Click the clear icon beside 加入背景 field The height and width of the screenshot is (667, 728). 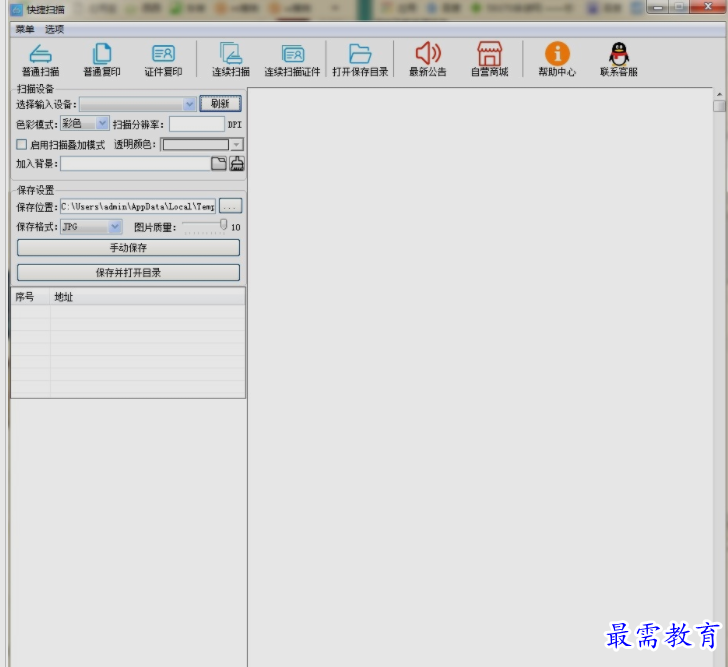coord(237,163)
